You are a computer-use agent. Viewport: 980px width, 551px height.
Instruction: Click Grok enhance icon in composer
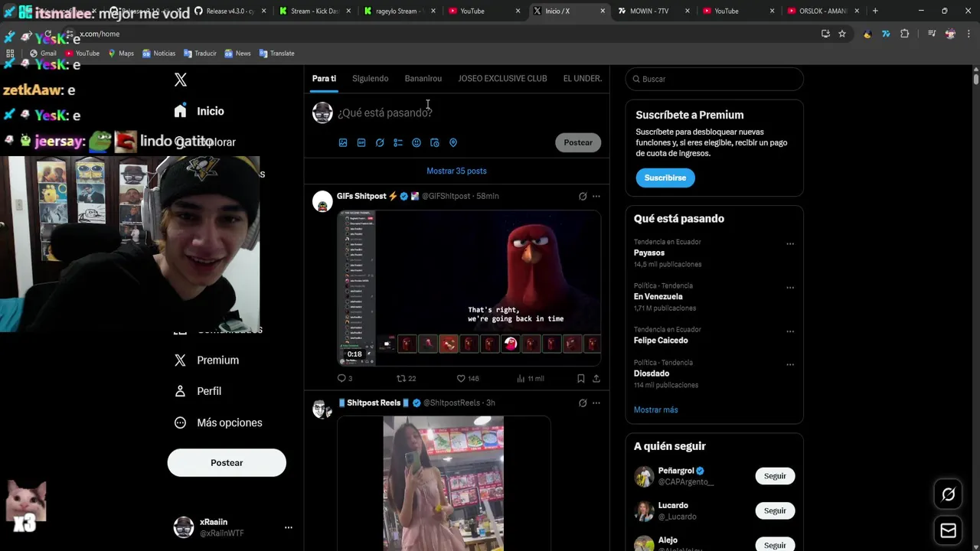(380, 142)
